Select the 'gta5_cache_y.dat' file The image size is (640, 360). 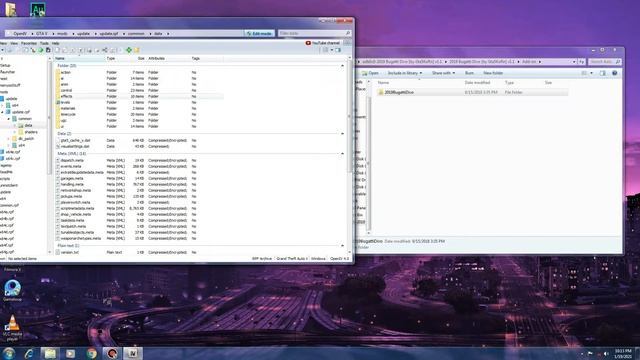pos(139,140)
